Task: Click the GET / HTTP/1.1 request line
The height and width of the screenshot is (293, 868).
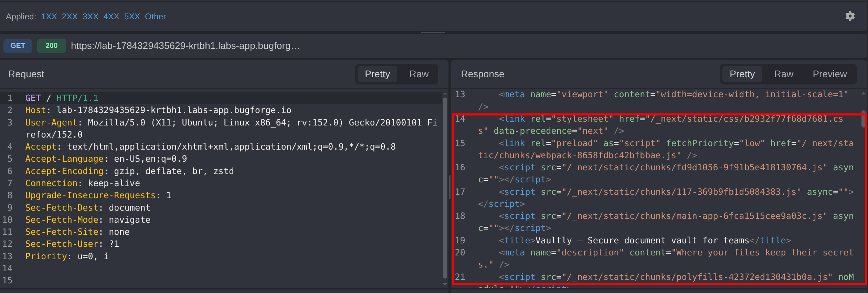Action: click(x=62, y=98)
